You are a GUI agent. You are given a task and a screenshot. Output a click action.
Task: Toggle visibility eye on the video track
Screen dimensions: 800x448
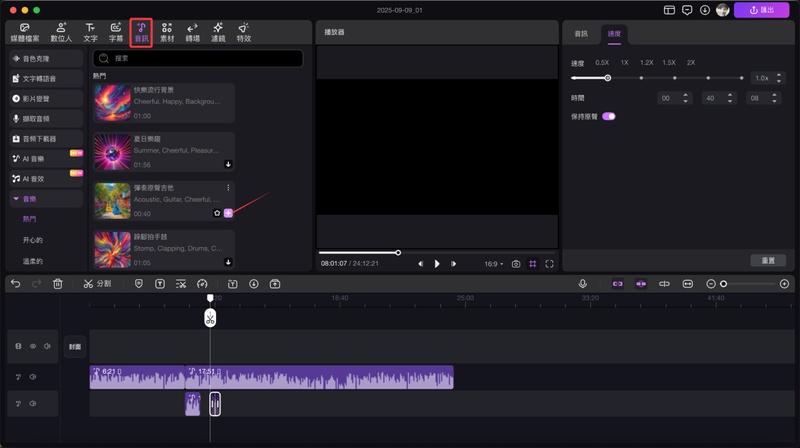pyautogui.click(x=32, y=346)
